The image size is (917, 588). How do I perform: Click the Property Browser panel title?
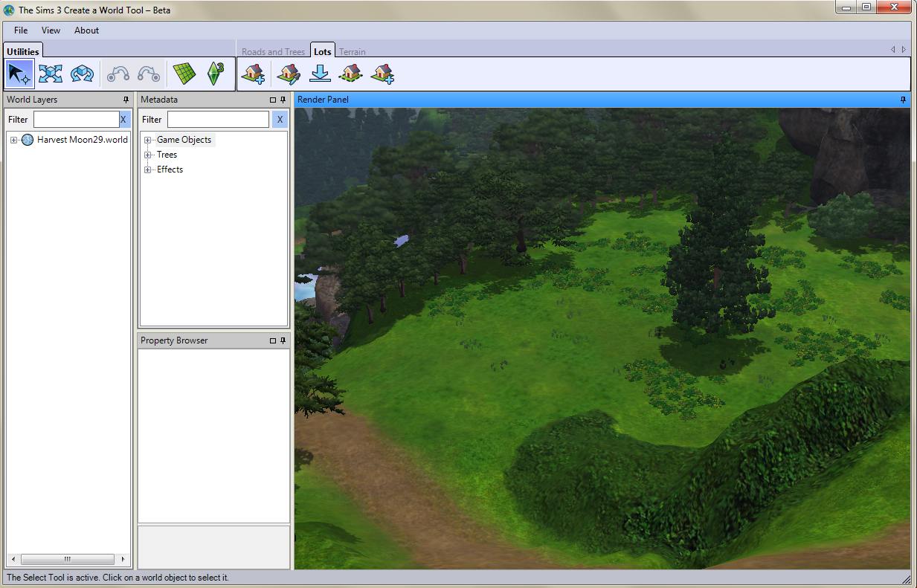pos(174,340)
